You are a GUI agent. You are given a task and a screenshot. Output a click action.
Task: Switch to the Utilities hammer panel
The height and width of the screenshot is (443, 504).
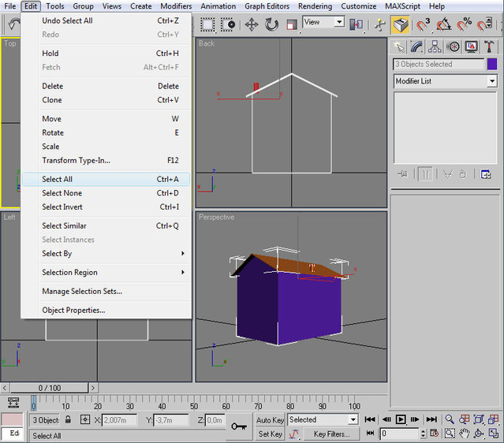pos(488,47)
